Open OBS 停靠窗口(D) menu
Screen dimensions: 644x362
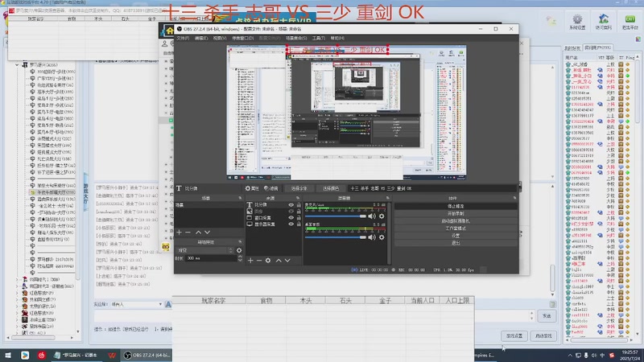pyautogui.click(x=243, y=38)
